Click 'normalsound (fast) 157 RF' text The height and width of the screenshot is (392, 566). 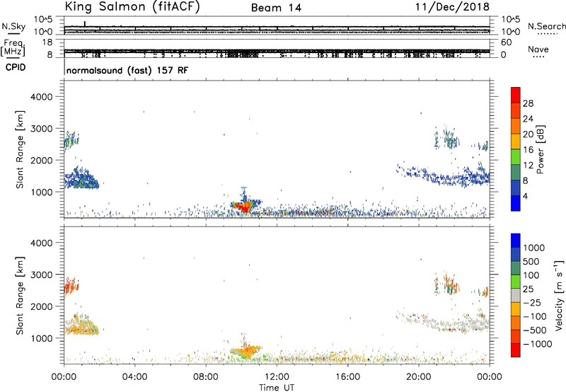127,70
